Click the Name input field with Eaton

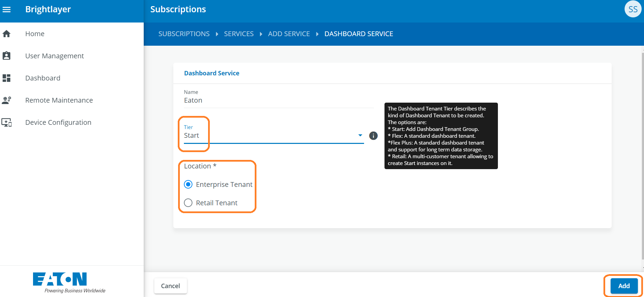click(x=279, y=100)
